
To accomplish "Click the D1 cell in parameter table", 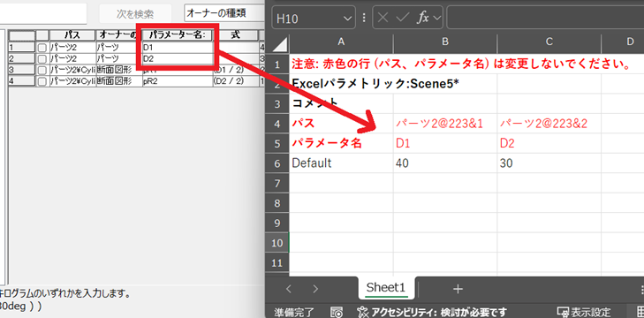I will [x=178, y=48].
